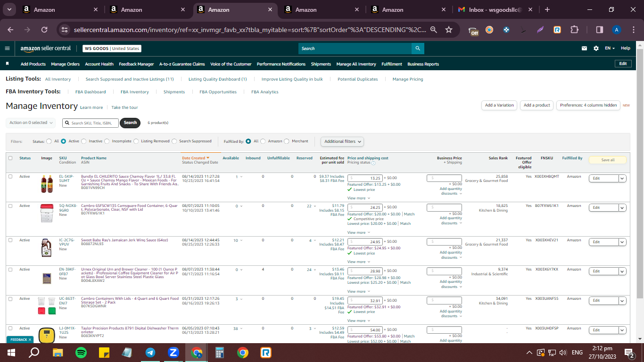This screenshot has width=644, height=362.
Task: Open File Explorer from the taskbar
Action: (x=58, y=353)
